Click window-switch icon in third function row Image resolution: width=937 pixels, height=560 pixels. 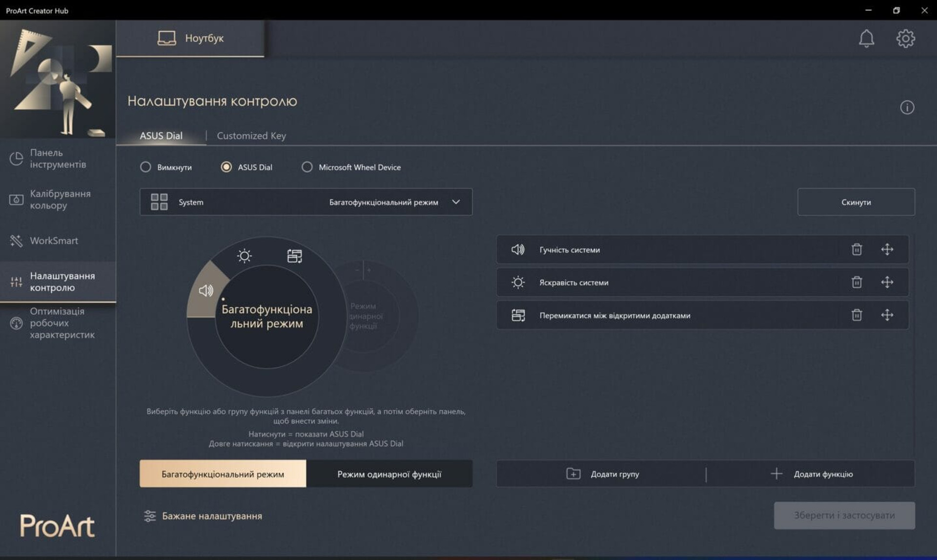pos(518,315)
